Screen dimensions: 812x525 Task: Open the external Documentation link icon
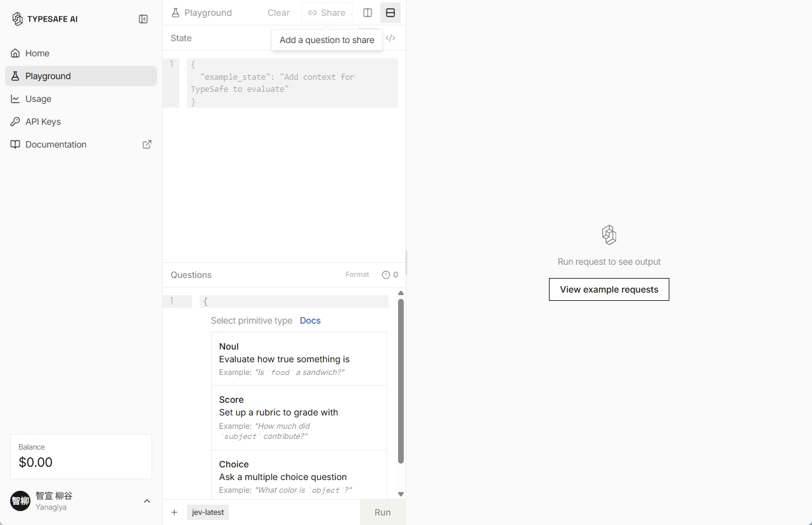click(x=147, y=144)
